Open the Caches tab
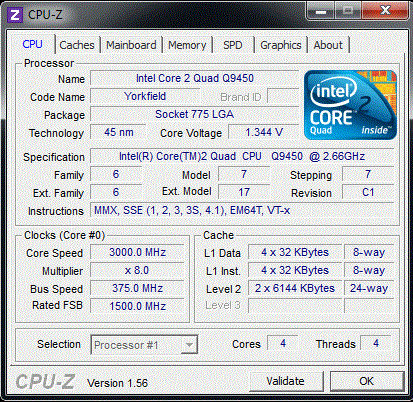Image resolution: width=413 pixels, height=402 pixels. (77, 45)
